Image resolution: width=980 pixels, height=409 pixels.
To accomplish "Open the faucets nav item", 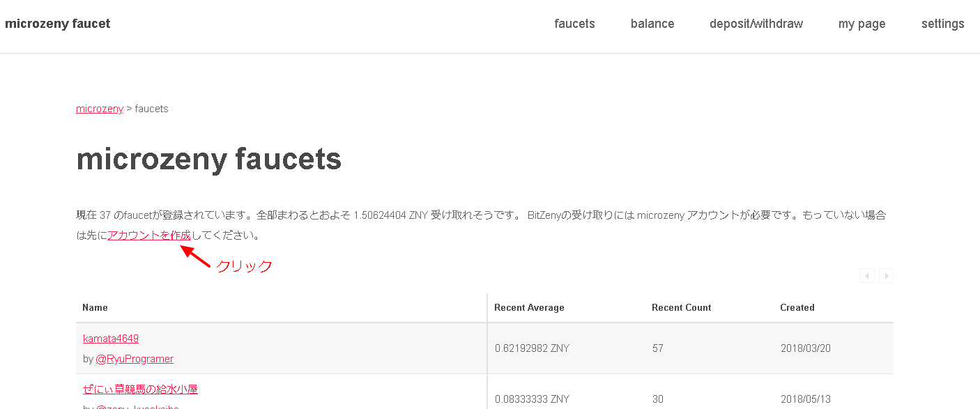I will coord(574,24).
